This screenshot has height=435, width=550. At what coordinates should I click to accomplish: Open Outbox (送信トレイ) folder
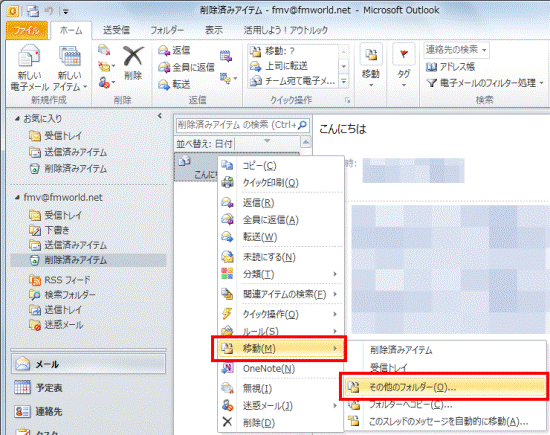(55, 310)
